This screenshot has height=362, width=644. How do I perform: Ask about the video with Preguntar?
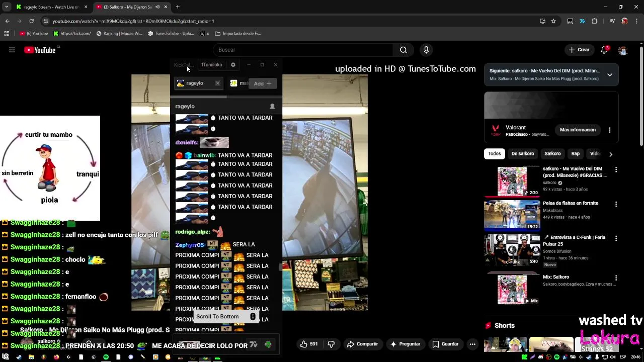(x=405, y=344)
